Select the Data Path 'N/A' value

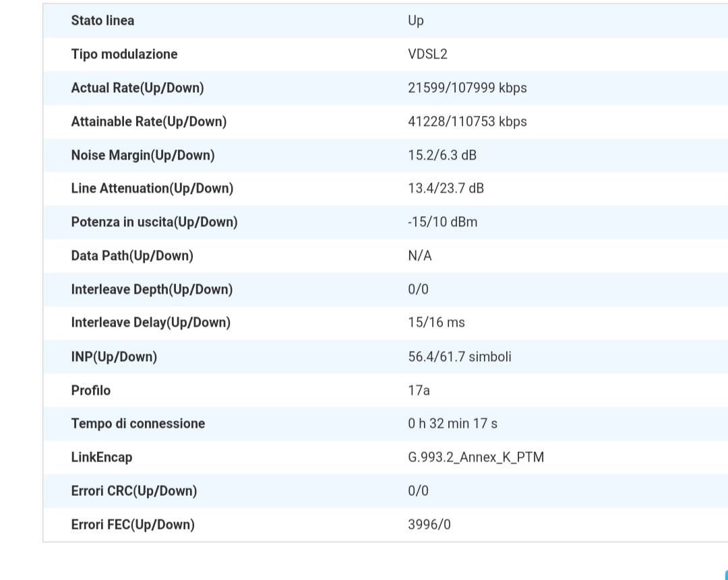click(x=419, y=256)
